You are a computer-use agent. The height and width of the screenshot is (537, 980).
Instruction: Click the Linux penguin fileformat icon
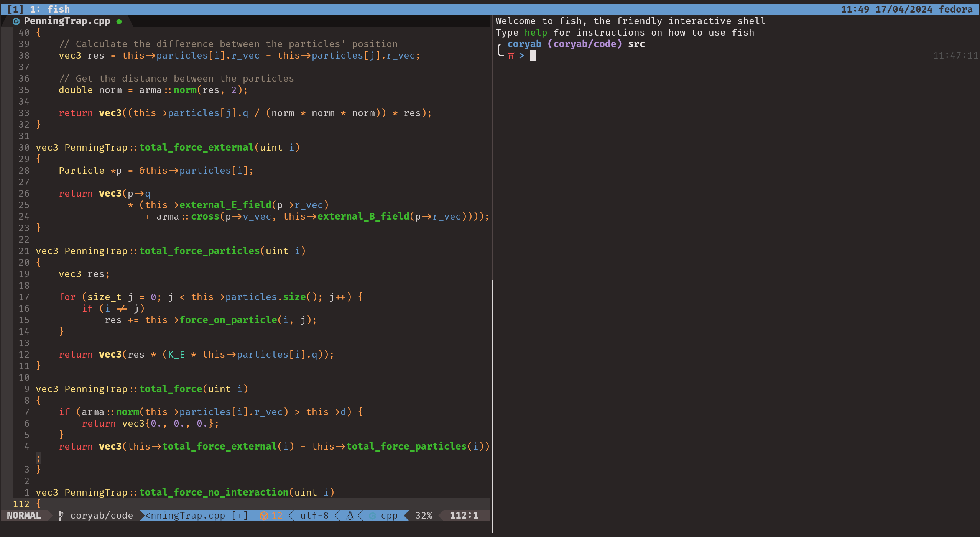point(350,516)
